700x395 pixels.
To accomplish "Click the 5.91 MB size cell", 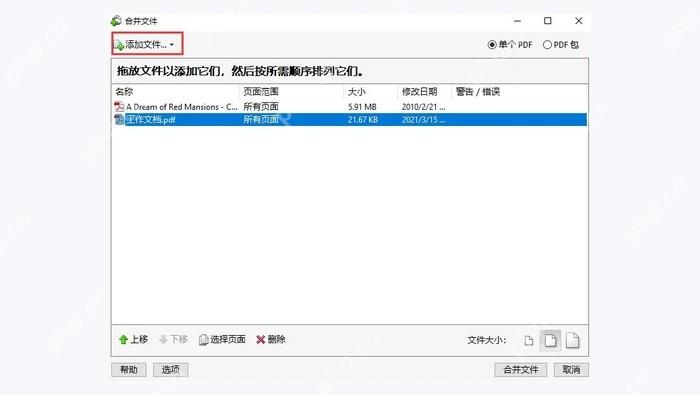I will tap(362, 107).
